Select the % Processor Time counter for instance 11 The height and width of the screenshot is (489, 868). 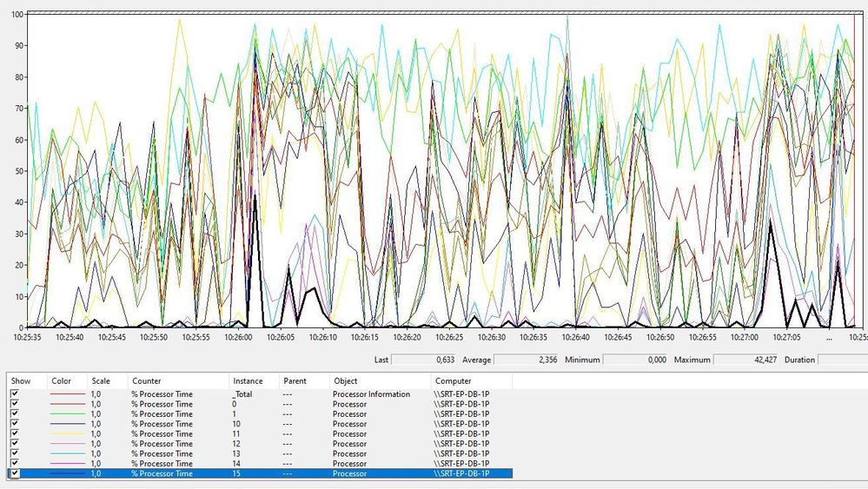[x=162, y=433]
